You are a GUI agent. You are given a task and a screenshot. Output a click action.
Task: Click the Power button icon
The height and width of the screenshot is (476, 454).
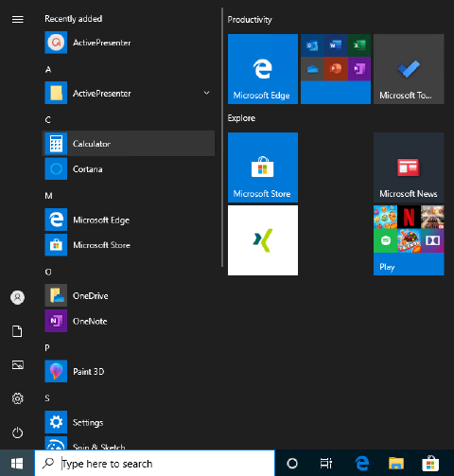(18, 432)
